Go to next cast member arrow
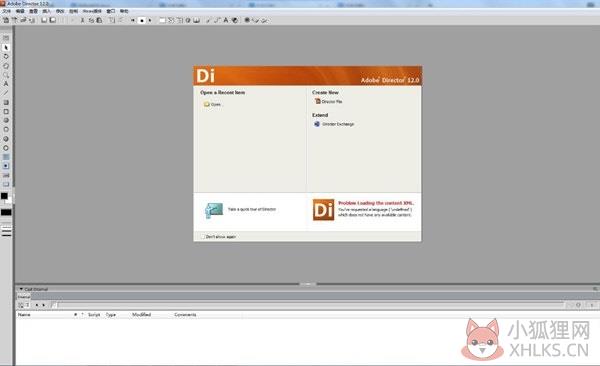Viewport: 600px width, 366px height. (44, 305)
